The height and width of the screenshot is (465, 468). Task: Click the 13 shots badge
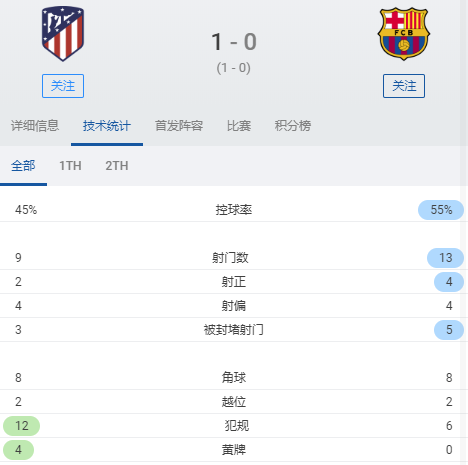445,258
